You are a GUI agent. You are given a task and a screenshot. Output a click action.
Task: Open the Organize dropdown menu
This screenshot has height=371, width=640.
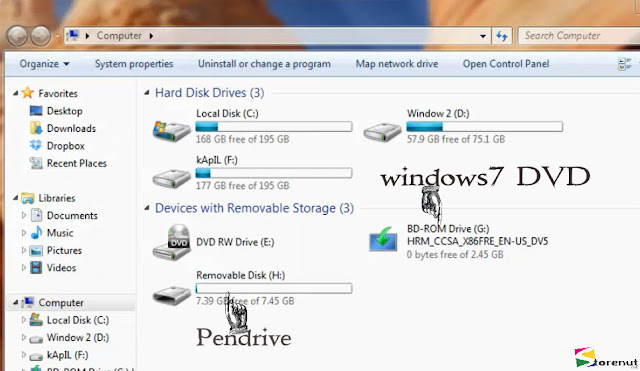pos(44,64)
